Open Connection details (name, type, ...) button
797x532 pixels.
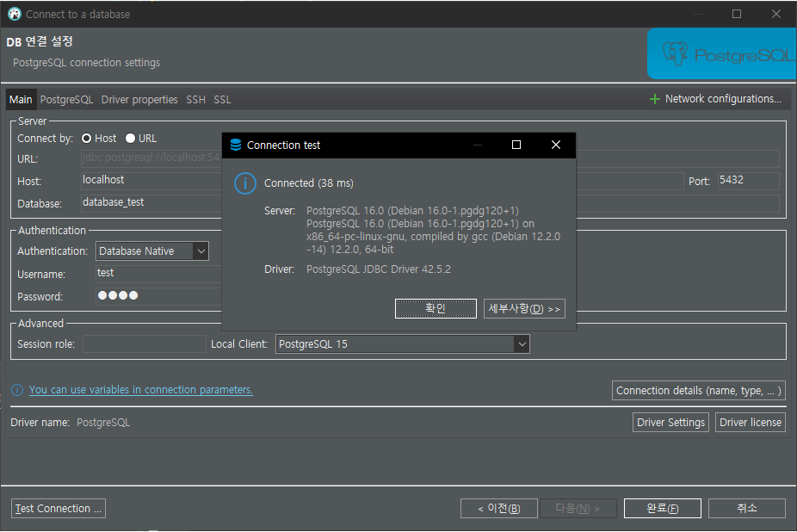(698, 391)
